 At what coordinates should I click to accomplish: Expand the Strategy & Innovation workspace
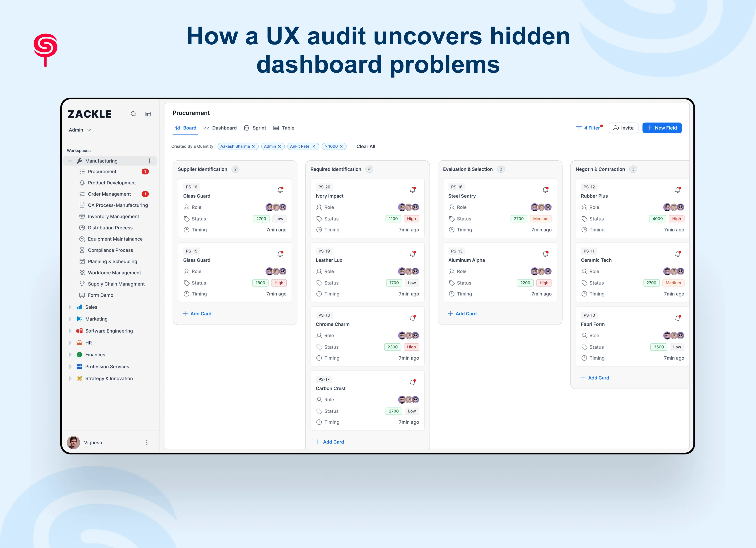click(70, 378)
